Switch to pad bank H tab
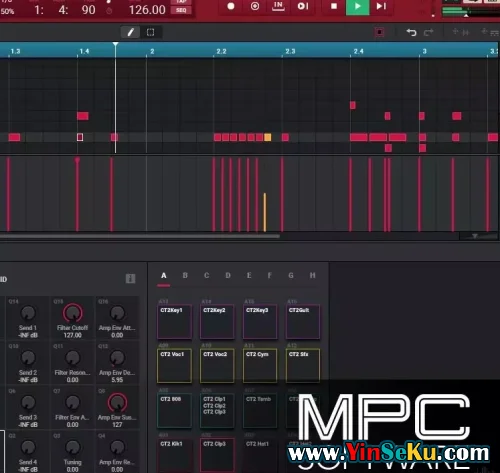This screenshot has height=473, width=500. coord(312,276)
